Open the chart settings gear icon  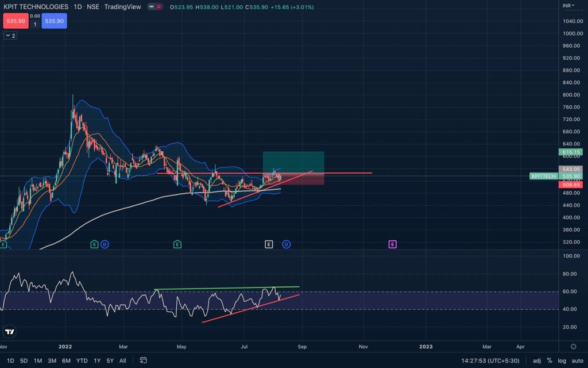pos(574,347)
